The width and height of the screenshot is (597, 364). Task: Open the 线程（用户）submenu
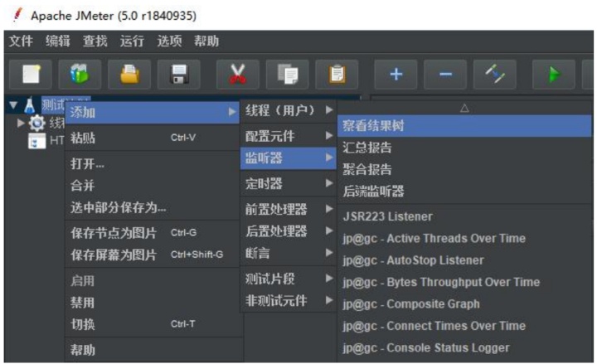(289, 110)
